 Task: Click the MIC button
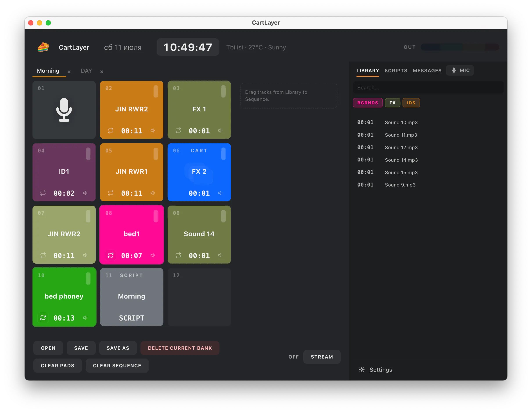click(460, 71)
